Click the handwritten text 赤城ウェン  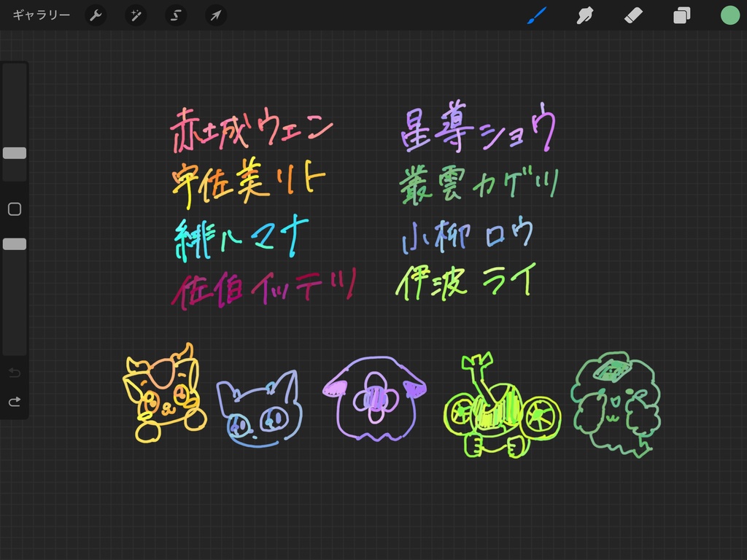coord(252,128)
